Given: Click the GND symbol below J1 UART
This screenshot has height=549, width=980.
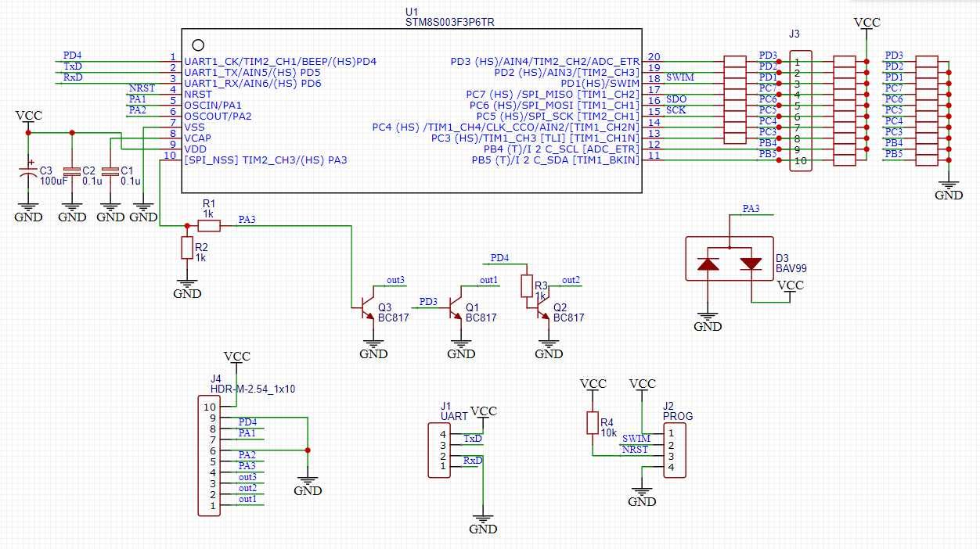Looking at the screenshot, I should (x=483, y=524).
